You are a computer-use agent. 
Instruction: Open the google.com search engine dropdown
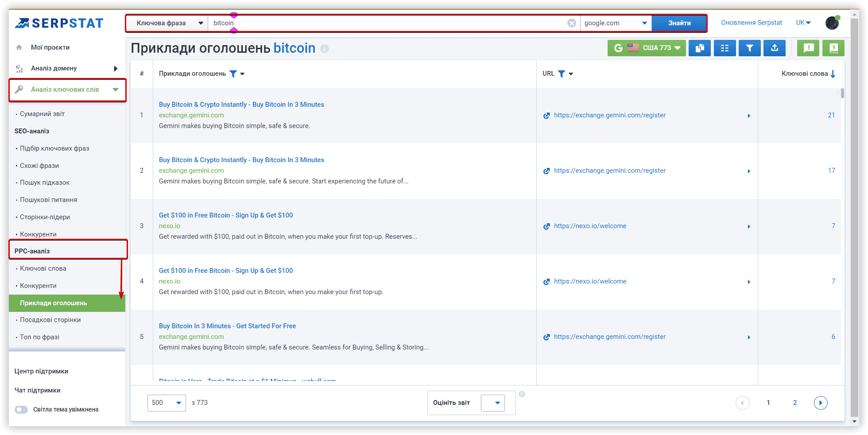click(x=616, y=23)
